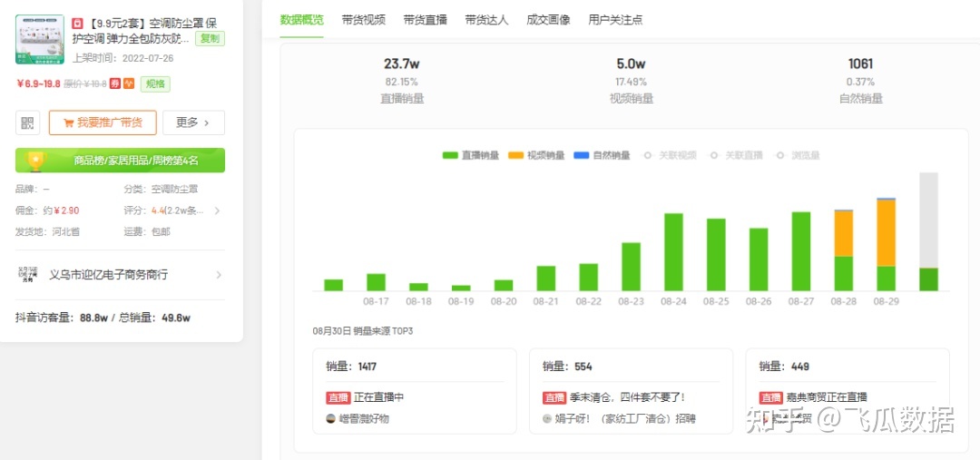
Task: Expand the 更多 dropdown
Action: click(x=193, y=122)
